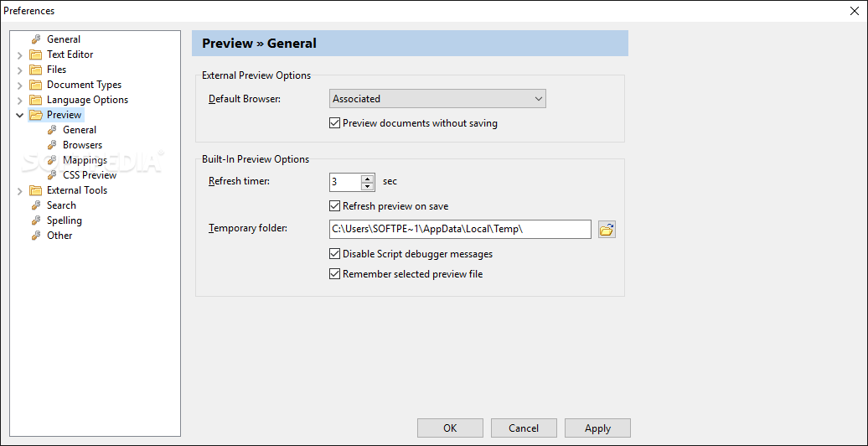Expand the External Tools tree node

20,190
